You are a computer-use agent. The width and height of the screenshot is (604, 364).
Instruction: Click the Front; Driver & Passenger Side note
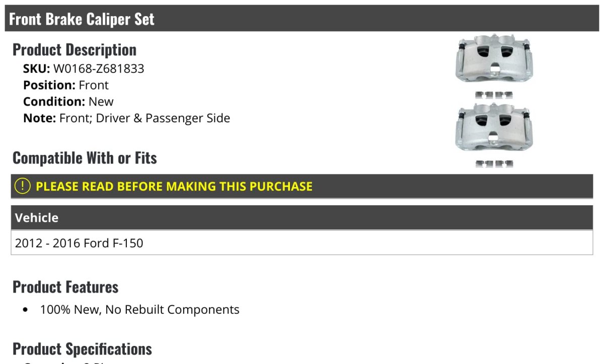click(144, 118)
